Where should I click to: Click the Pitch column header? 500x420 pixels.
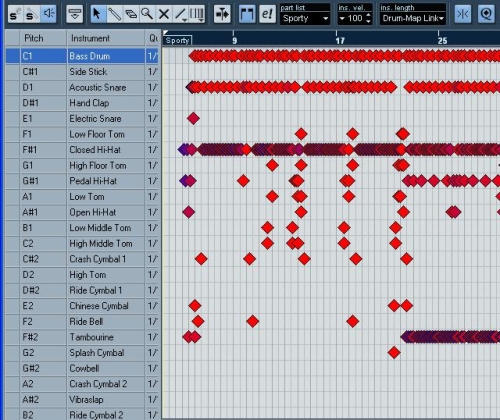pos(43,38)
